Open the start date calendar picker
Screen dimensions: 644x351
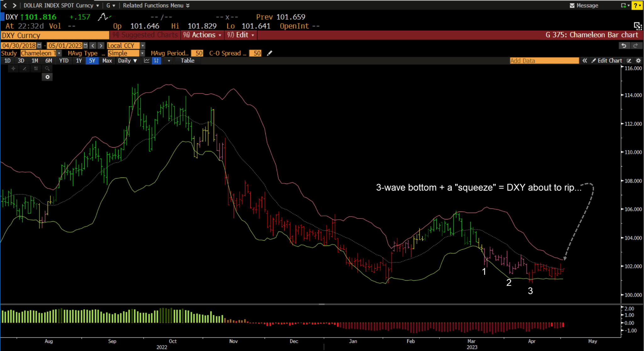coord(39,46)
